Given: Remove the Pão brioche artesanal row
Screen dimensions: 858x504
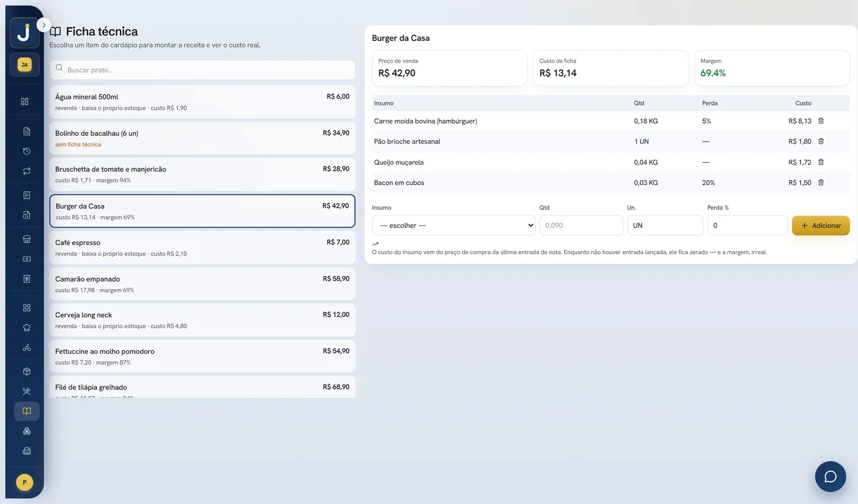Looking at the screenshot, I should coord(821,141).
